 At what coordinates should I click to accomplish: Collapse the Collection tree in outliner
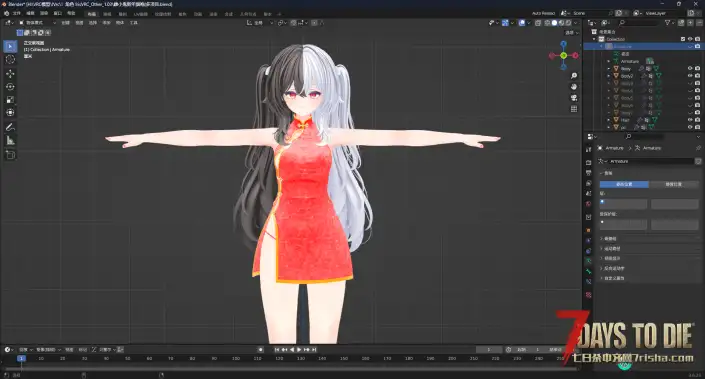pos(594,39)
